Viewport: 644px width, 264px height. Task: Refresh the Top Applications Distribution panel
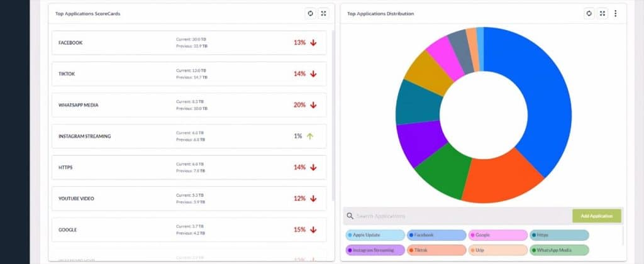tap(589, 14)
